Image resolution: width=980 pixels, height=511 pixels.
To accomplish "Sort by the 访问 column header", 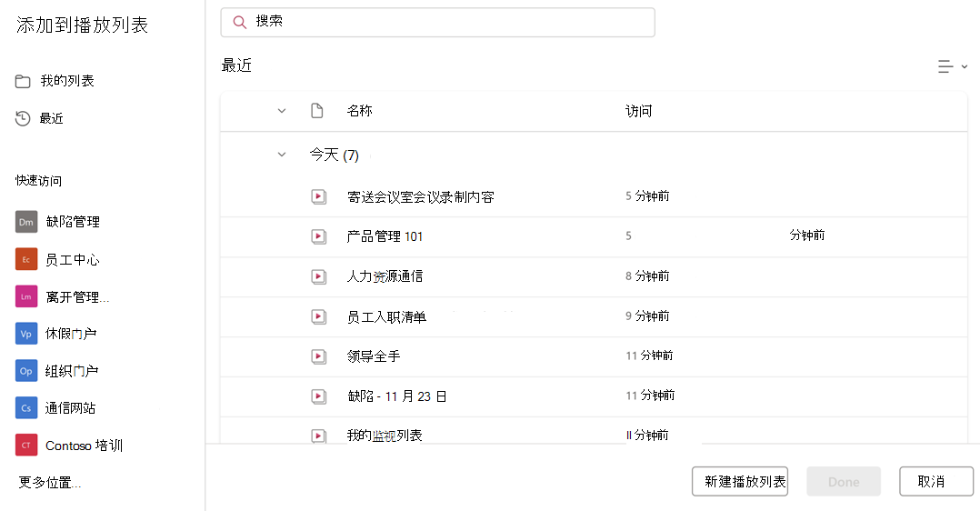I will [639, 111].
